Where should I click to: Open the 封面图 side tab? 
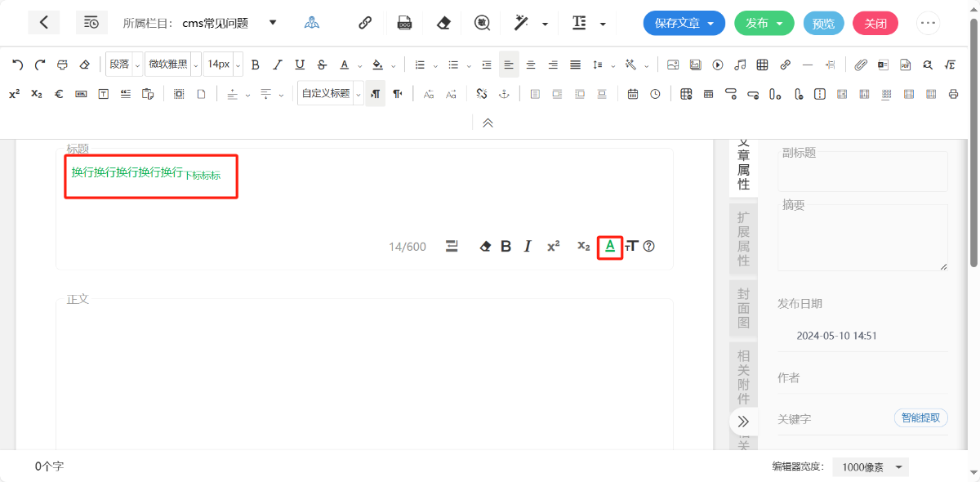[743, 308]
